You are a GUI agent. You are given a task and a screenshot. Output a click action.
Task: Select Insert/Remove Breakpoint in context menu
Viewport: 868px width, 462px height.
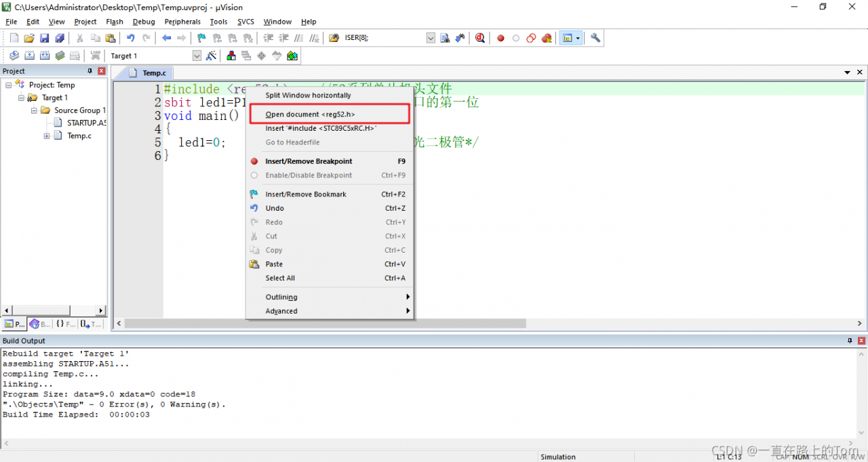pos(309,161)
